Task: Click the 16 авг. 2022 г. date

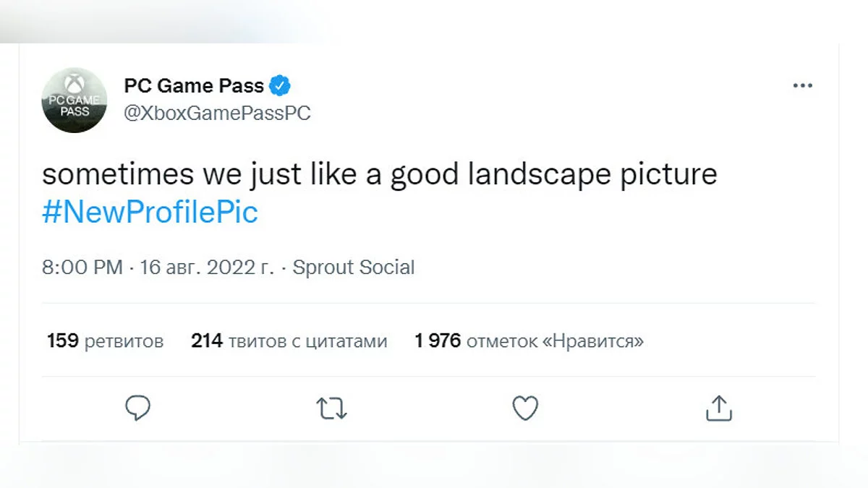Action: (207, 267)
